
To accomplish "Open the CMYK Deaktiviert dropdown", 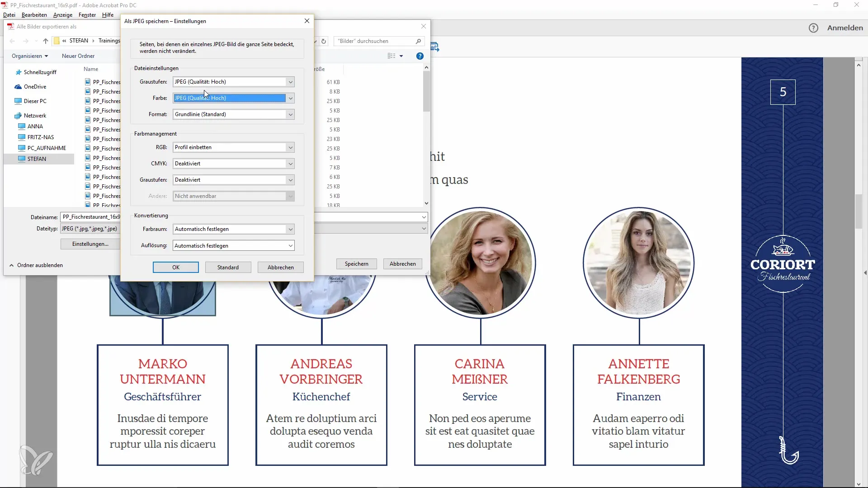I will [234, 164].
